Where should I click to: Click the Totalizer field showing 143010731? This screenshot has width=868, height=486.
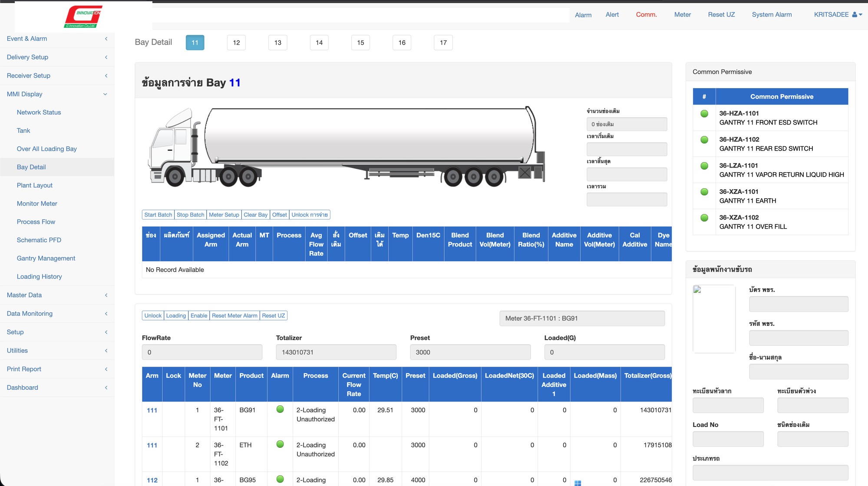point(336,352)
